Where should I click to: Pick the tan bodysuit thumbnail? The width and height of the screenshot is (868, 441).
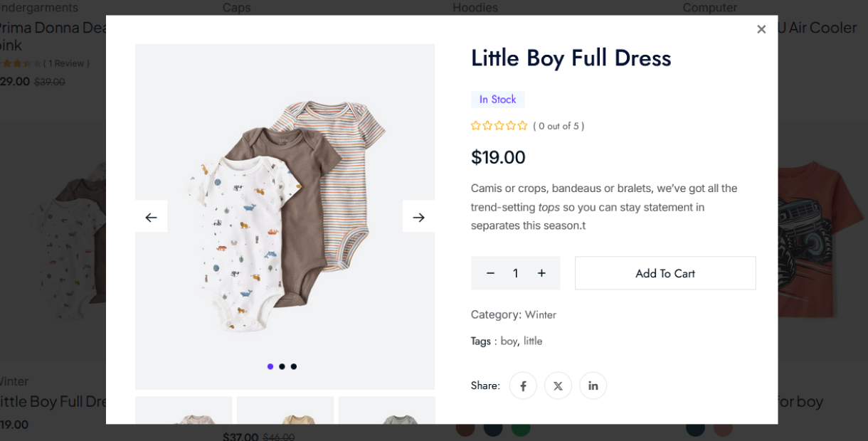285,411
